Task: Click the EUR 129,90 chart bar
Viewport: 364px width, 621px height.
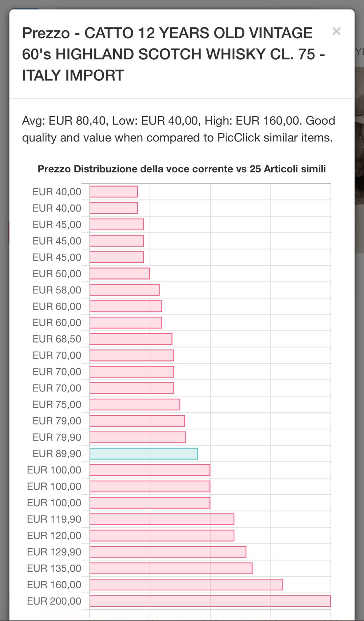Action: [x=168, y=552]
